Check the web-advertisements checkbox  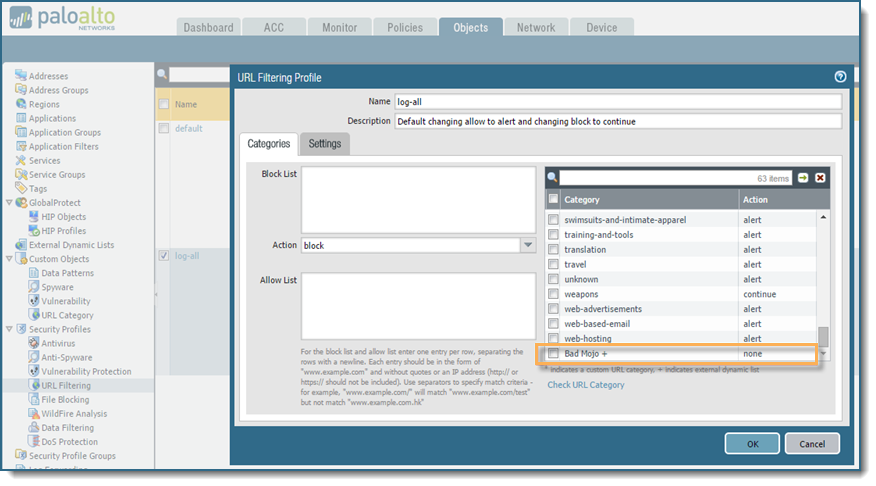click(553, 309)
